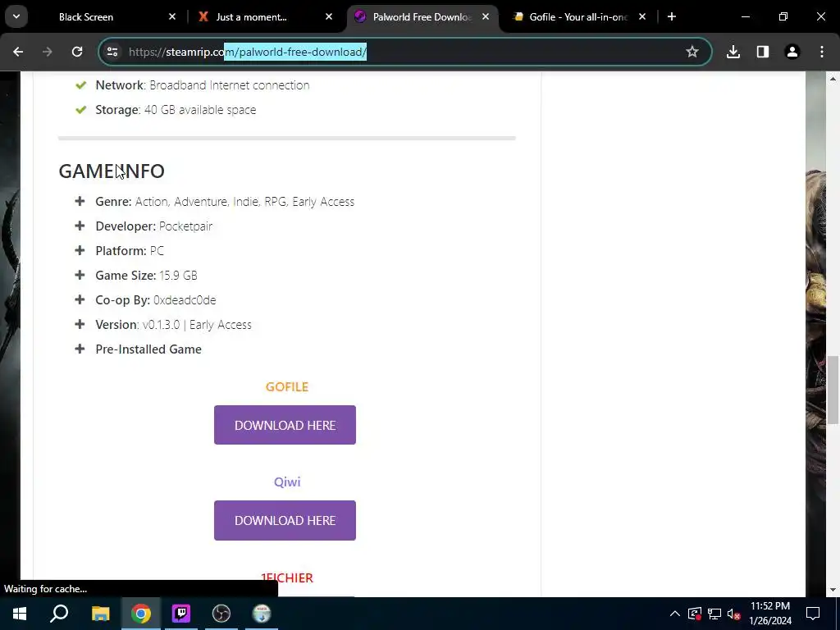Screen dimensions: 840x630
Task: Click scrollbar up arrow
Action: 833,78
